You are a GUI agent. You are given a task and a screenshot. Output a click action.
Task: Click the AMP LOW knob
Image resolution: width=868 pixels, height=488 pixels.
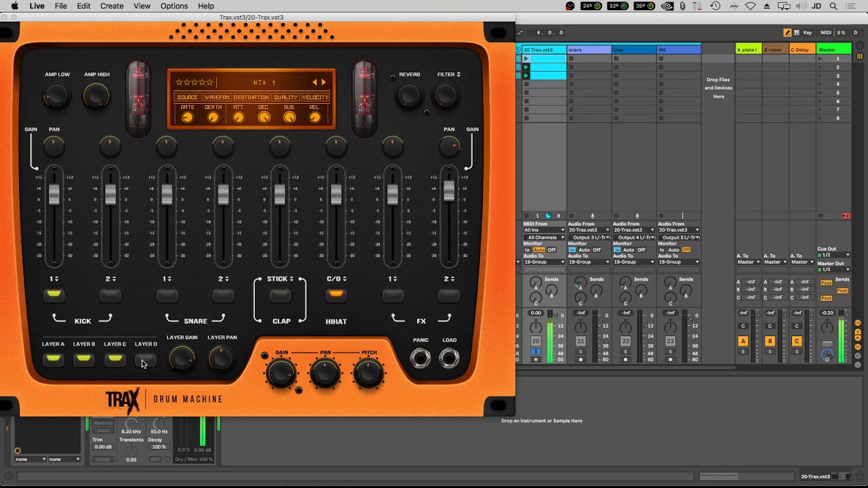point(57,96)
